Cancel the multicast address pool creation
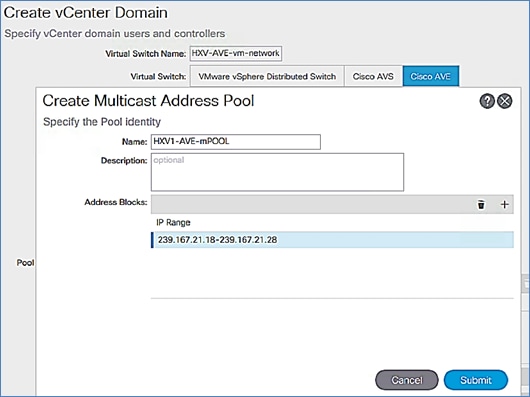 coord(407,380)
